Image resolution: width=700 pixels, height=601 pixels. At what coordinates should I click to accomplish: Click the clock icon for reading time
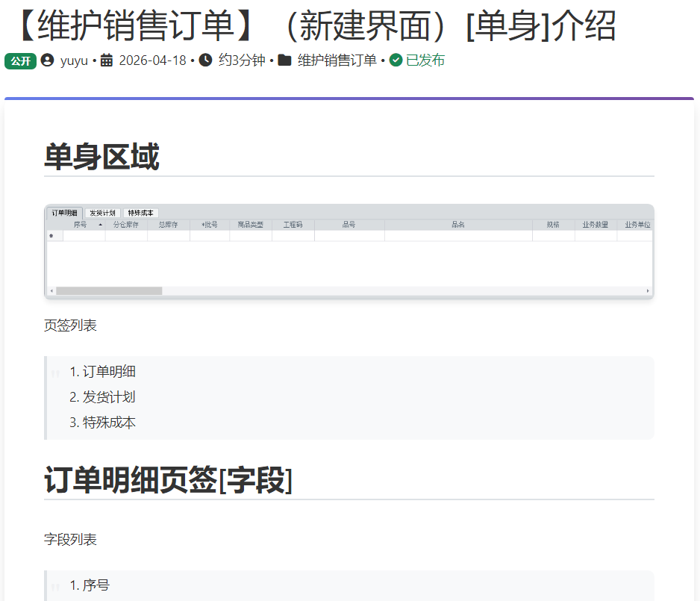click(x=206, y=60)
